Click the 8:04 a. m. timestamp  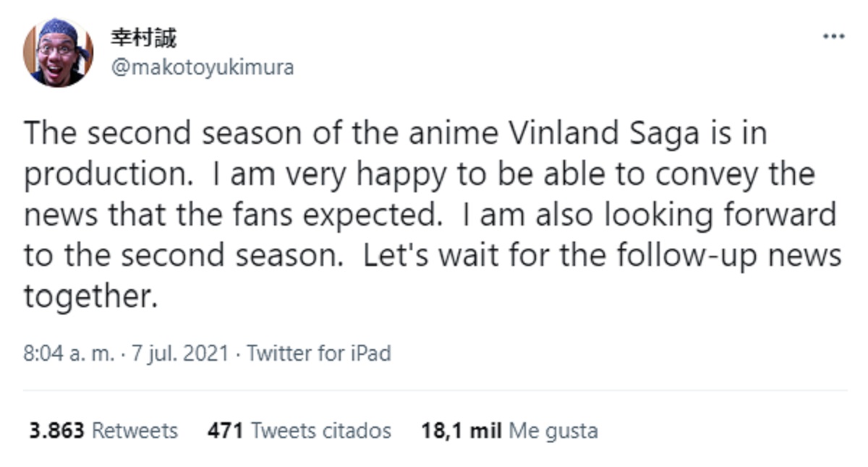point(69,354)
